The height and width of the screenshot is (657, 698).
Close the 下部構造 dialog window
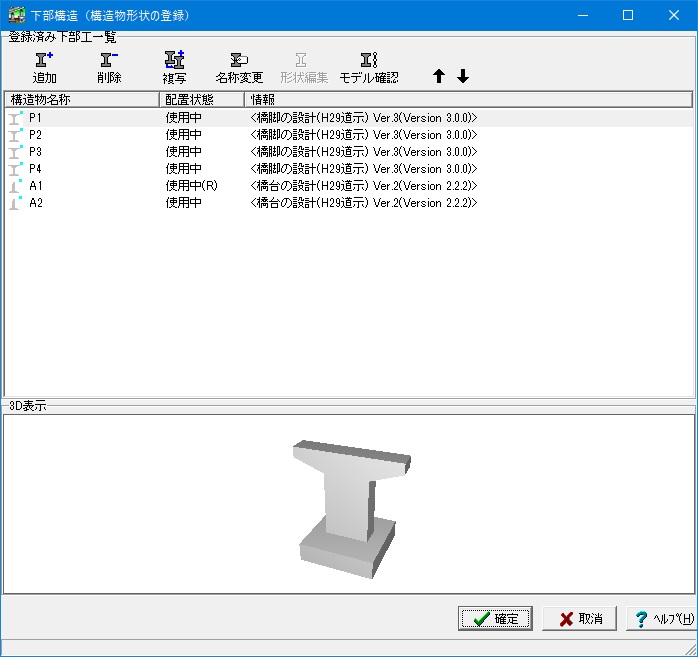click(674, 15)
